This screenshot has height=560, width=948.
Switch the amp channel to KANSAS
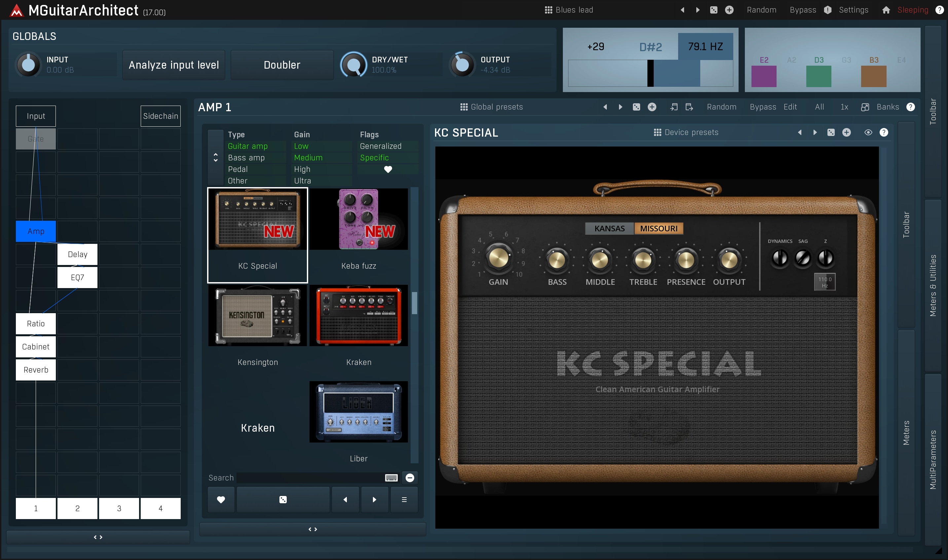(x=609, y=228)
